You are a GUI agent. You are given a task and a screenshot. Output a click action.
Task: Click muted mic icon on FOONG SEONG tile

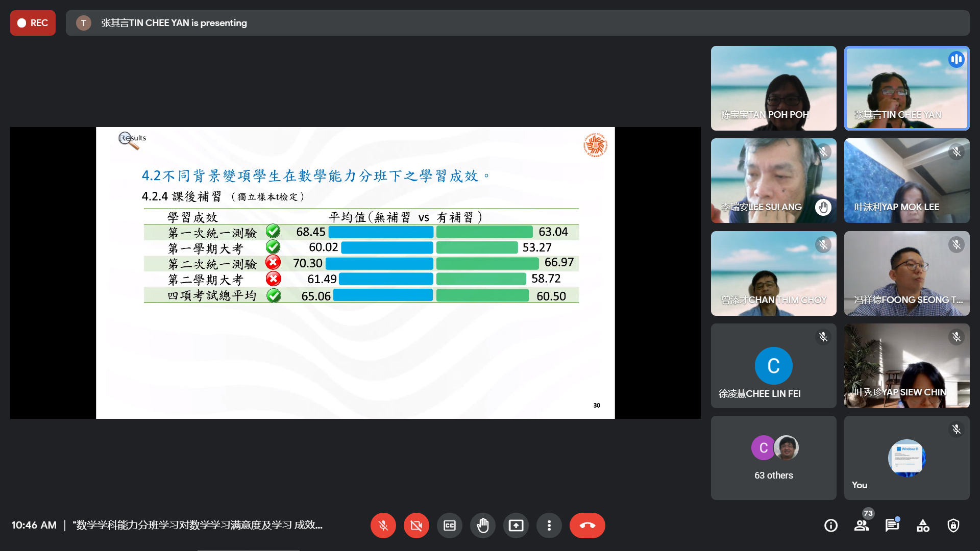tap(957, 244)
